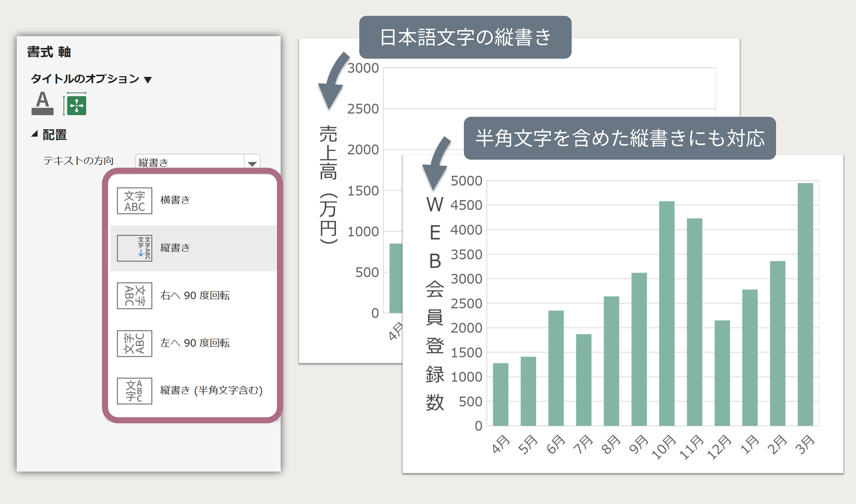Select the WEB会員登録数 vertical axis title

point(435,304)
